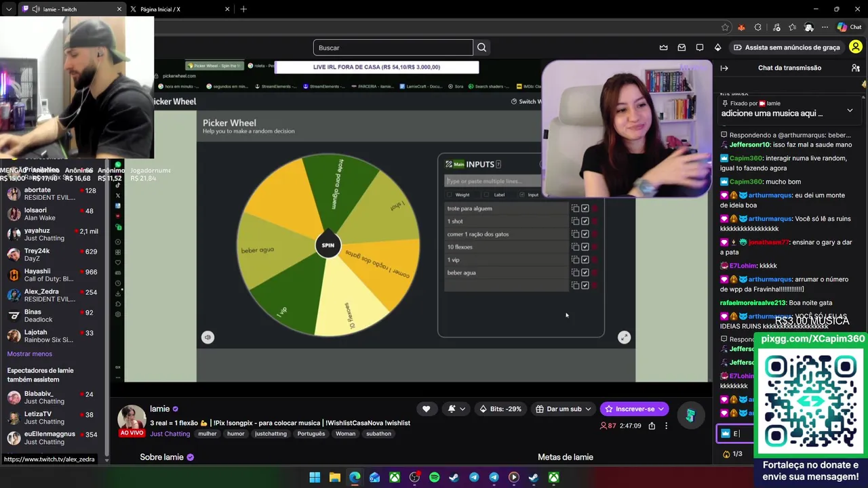Click 'Mostrar menos' in the sidebar
Image resolution: width=868 pixels, height=488 pixels.
(x=29, y=354)
